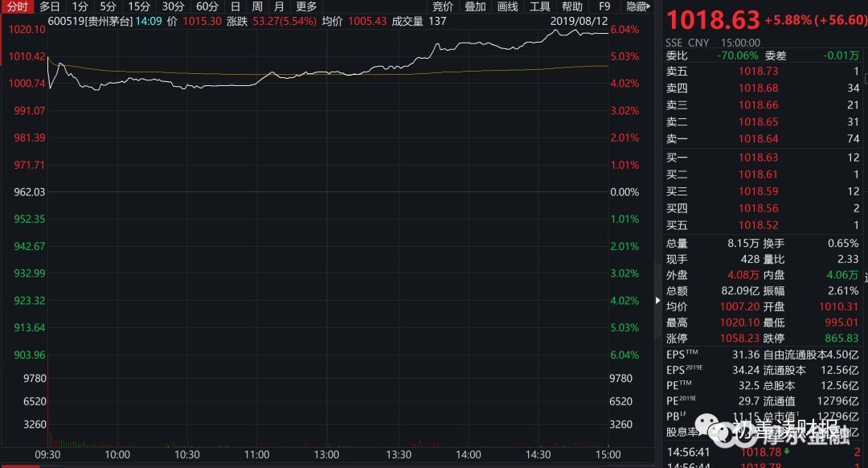Click the 买四 price 1018.56
This screenshot has width=868, height=468.
[x=758, y=207]
